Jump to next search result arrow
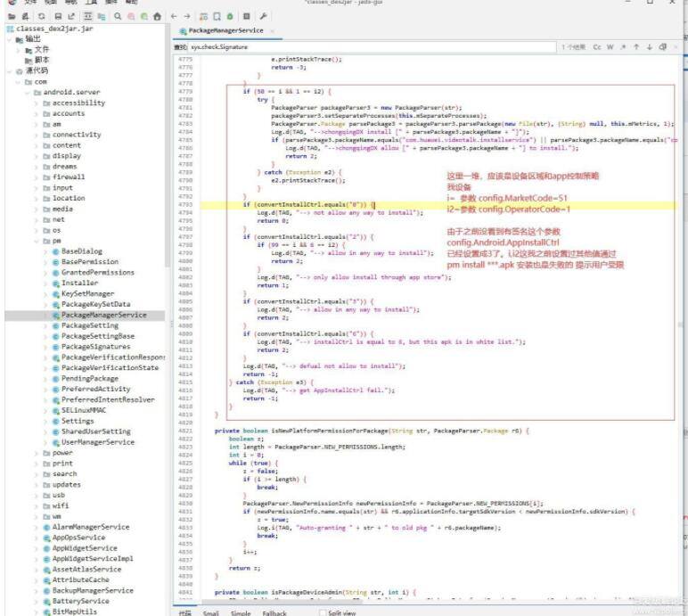688x616 pixels. 650,47
